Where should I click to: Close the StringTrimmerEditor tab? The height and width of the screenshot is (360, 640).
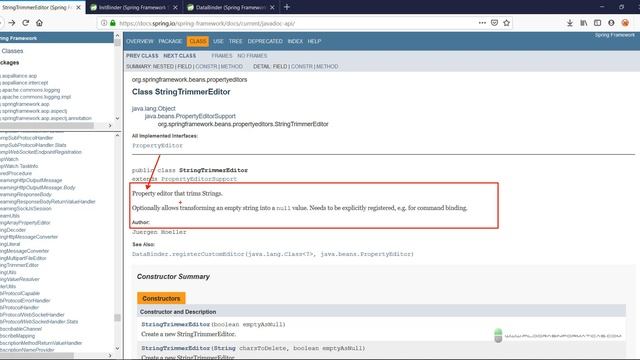tap(78, 7)
